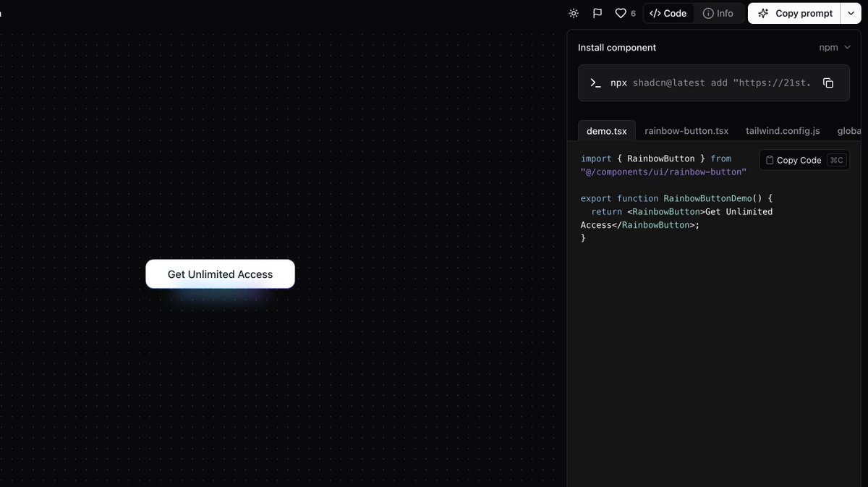Viewport: 868px width, 487px height.
Task: Click the Copy Code clipboard icon
Action: [769, 160]
